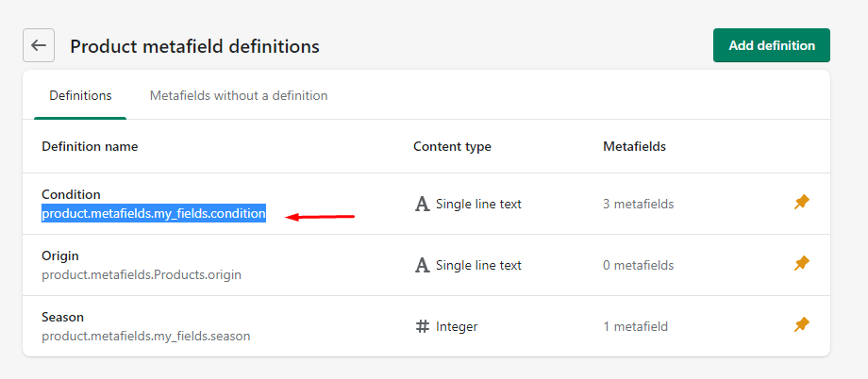Click the Season integer hash icon

(423, 326)
